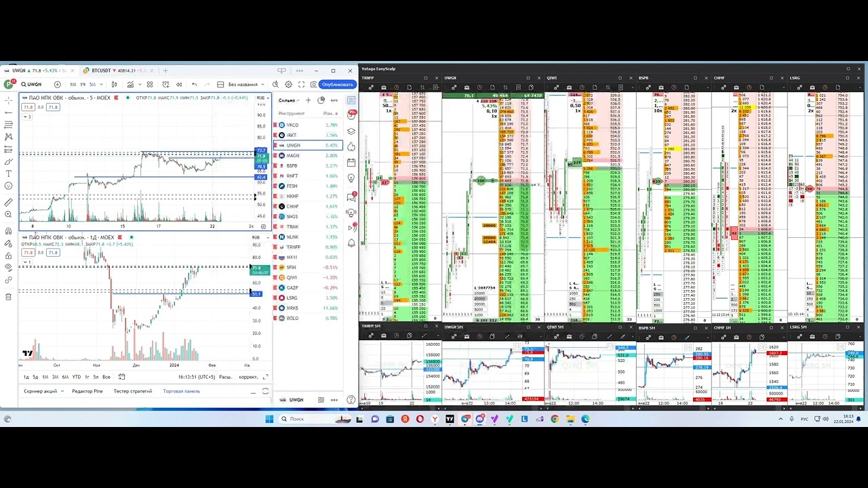Toggle the коррект. adjustment setting
868x488 pixels.
pyautogui.click(x=248, y=377)
